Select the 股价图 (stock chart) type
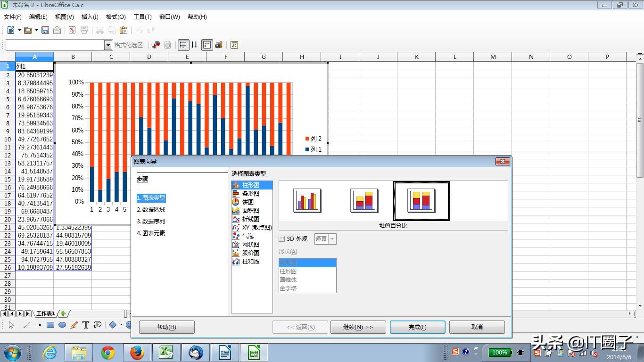Viewport: 644px width, 362px height. pyautogui.click(x=248, y=253)
